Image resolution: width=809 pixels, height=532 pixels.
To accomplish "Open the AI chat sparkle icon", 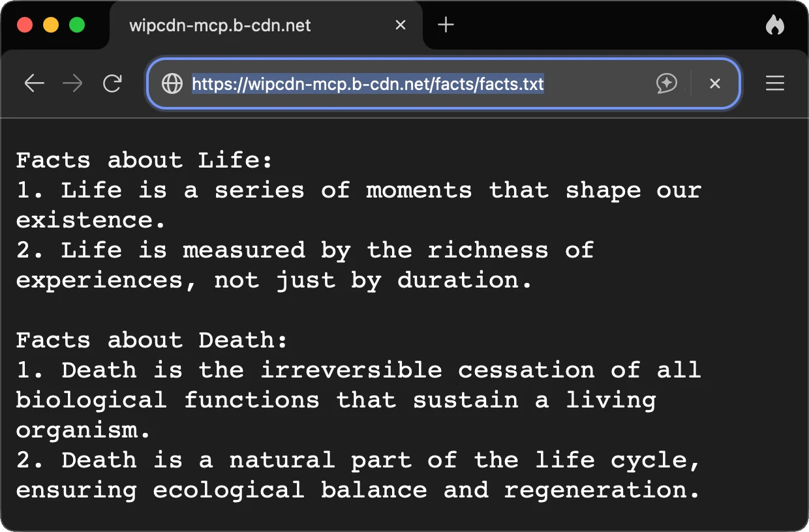I will (666, 83).
